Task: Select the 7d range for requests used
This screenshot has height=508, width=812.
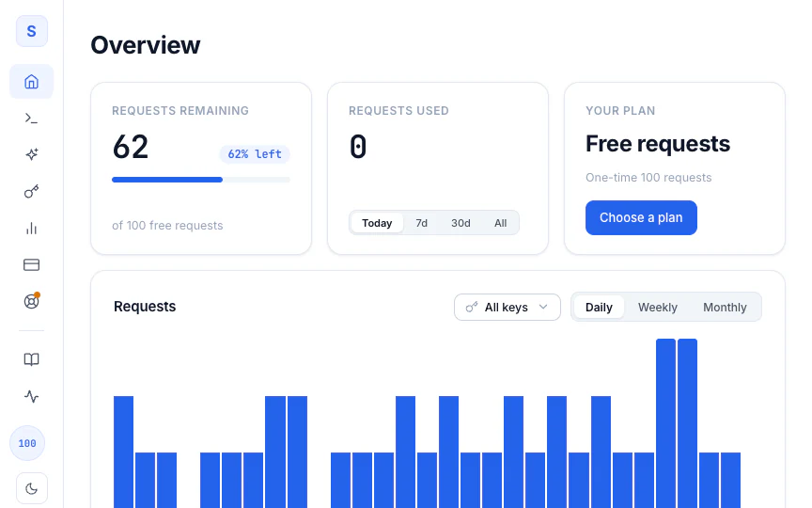Action: click(422, 223)
